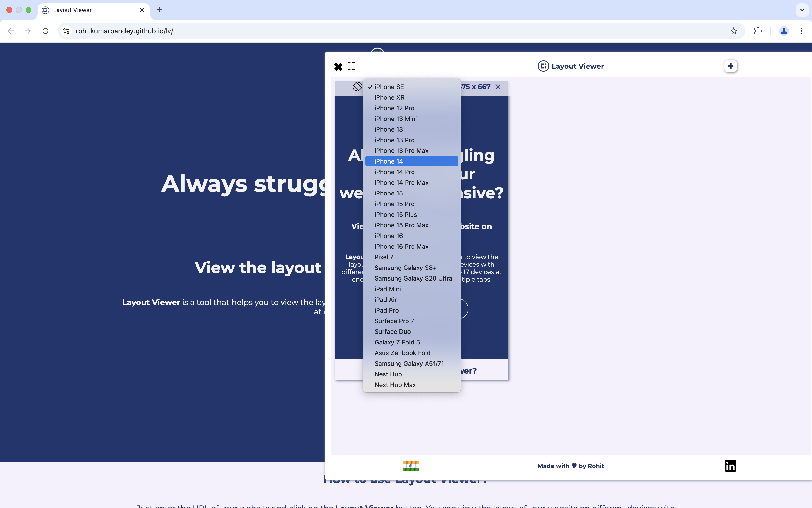Reload the page
Viewport: 812px width, 508px height.
click(45, 31)
